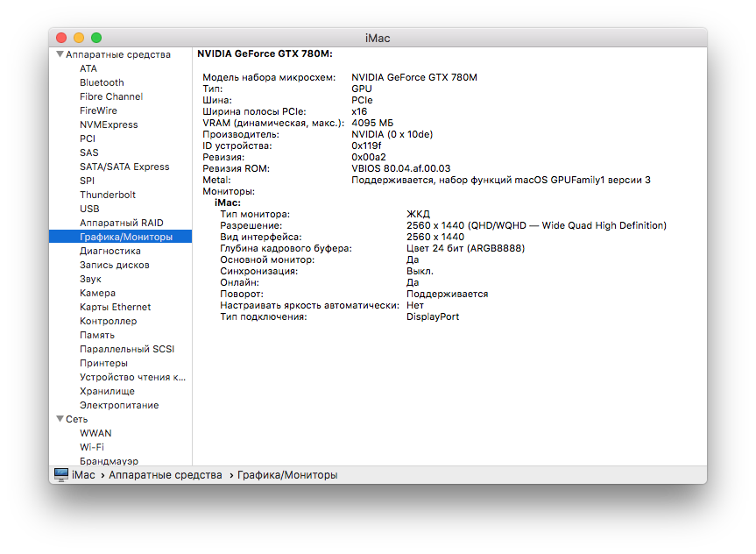Viewport: 756px width, 554px height.
Task: Open Fibre Channel sidebar item
Action: point(111,96)
